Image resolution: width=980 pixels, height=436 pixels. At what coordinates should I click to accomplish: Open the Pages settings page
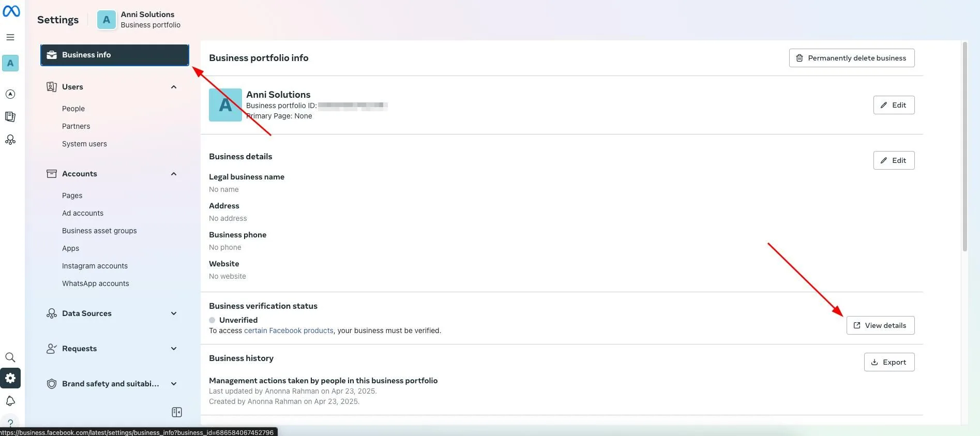[72, 196]
